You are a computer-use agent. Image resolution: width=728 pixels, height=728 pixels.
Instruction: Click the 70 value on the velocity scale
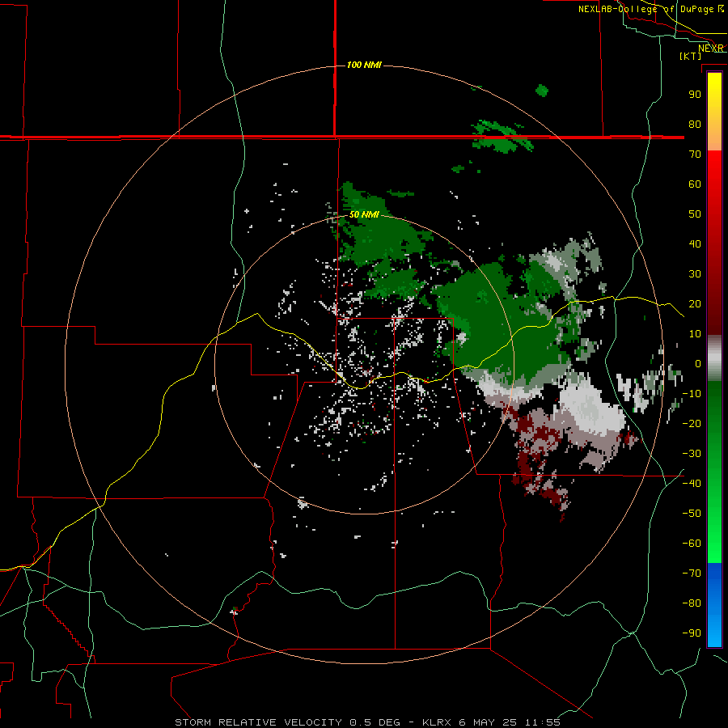pos(695,154)
